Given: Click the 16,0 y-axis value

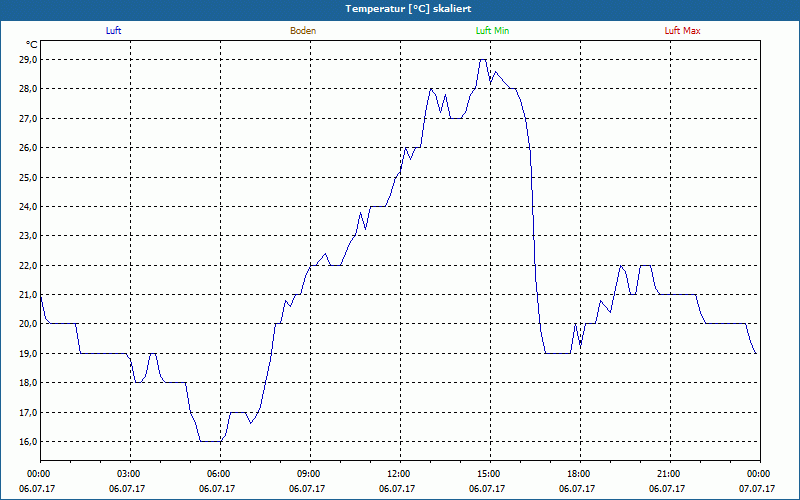Looking at the screenshot, I should pos(29,441).
